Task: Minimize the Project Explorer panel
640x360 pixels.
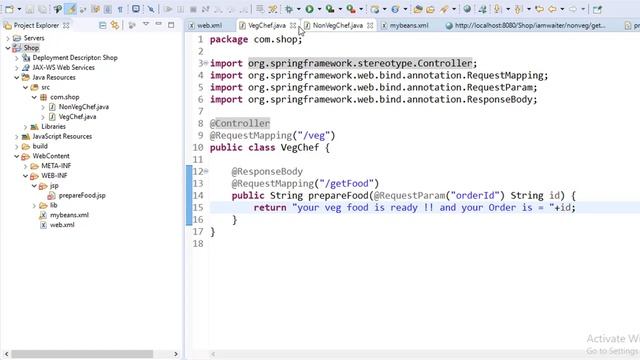Action: (x=158, y=24)
